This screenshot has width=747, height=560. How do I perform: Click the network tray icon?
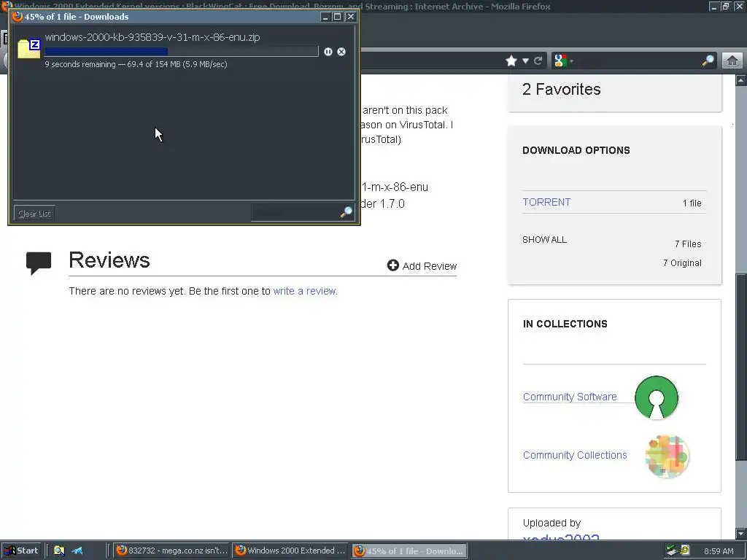(x=672, y=551)
